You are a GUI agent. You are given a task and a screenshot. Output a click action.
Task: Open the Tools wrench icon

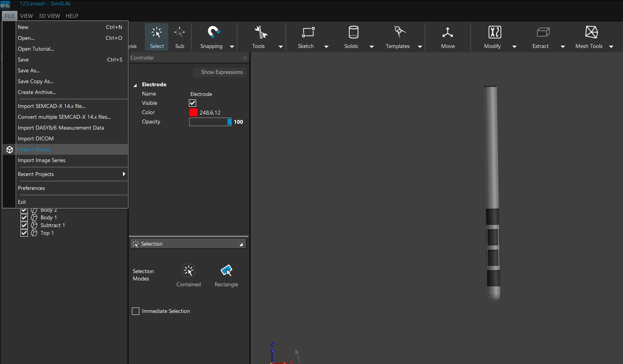coord(260,32)
